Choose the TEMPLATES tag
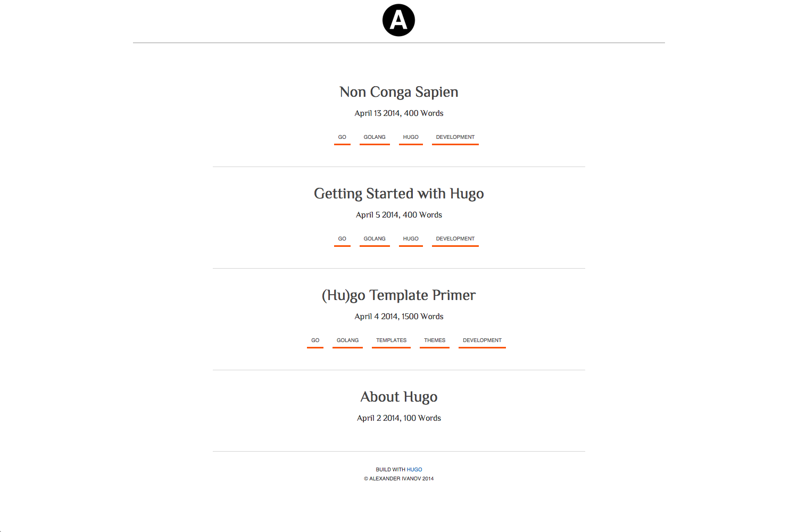This screenshot has height=532, width=798. [391, 340]
